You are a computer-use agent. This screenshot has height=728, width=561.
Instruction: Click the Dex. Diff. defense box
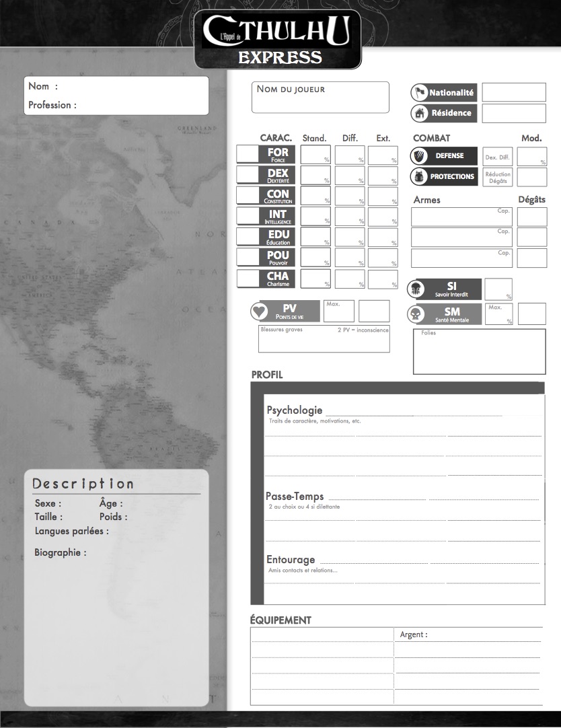tap(497, 157)
